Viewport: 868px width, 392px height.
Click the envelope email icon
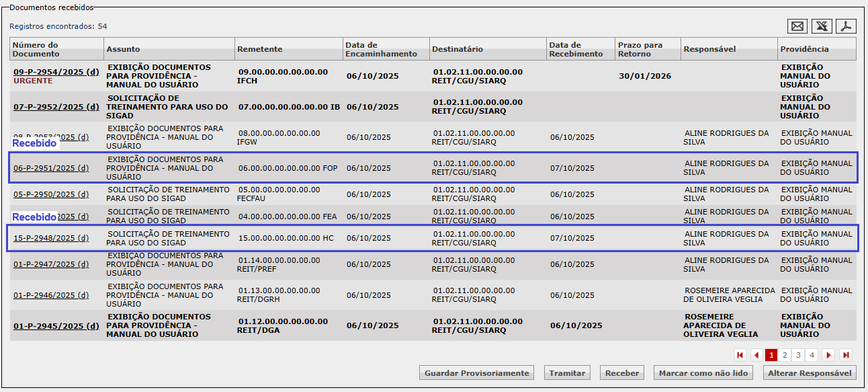[797, 26]
